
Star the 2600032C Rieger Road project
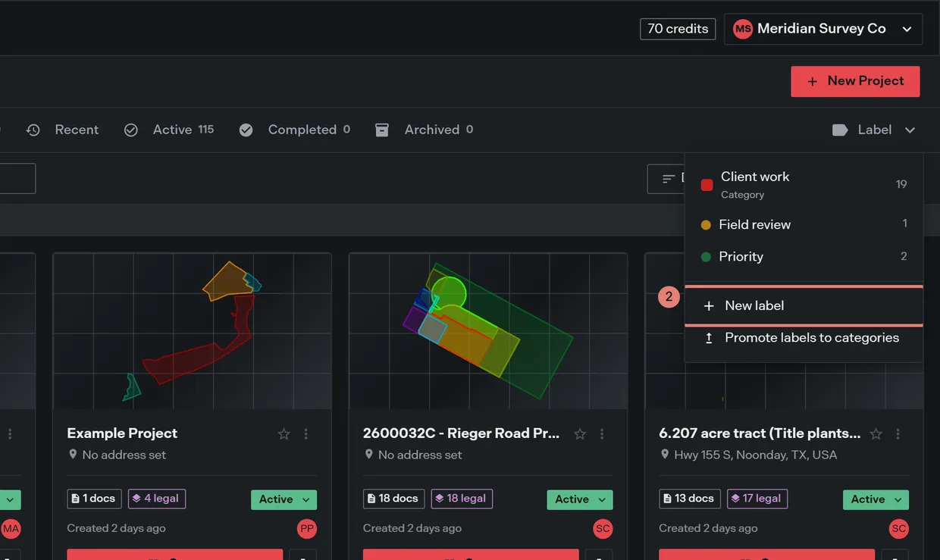[x=580, y=434]
